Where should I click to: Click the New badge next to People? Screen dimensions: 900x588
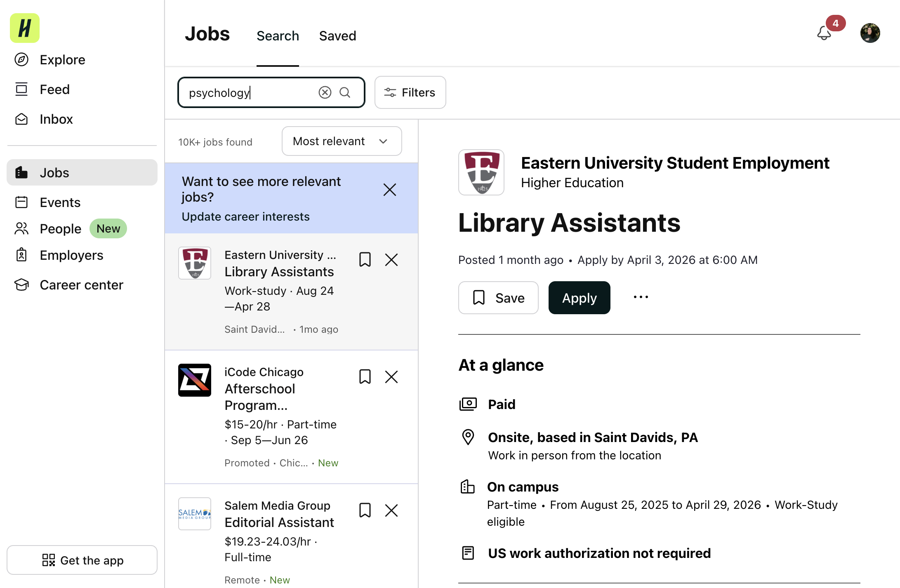point(108,228)
